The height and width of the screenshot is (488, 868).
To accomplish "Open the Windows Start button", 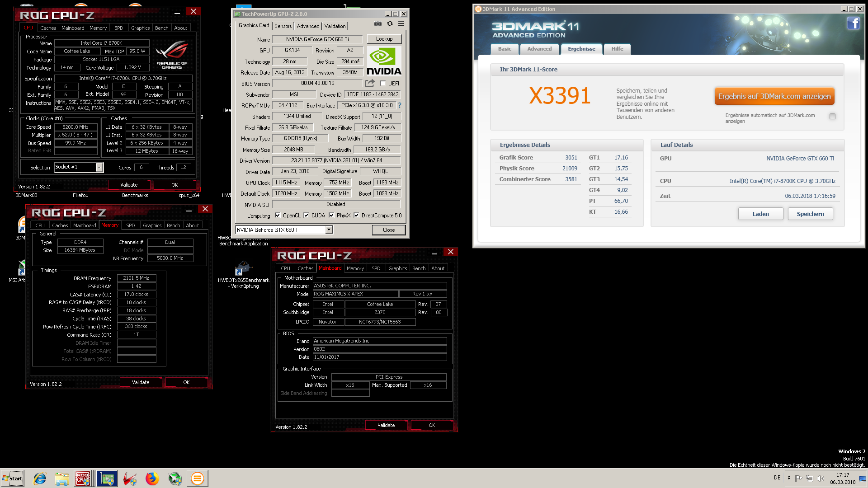I will point(12,479).
